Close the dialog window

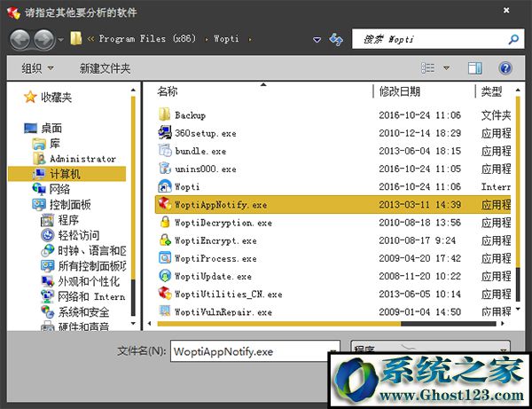(506, 10)
